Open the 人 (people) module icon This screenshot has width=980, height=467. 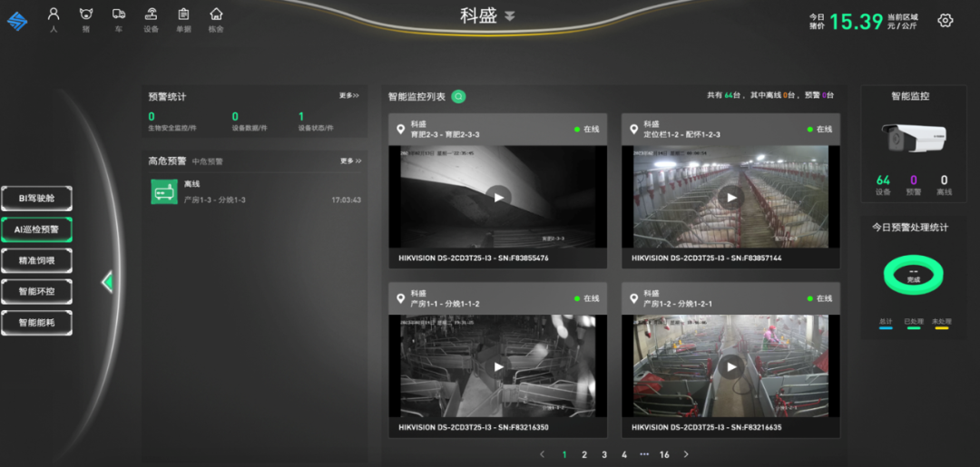coord(54,19)
